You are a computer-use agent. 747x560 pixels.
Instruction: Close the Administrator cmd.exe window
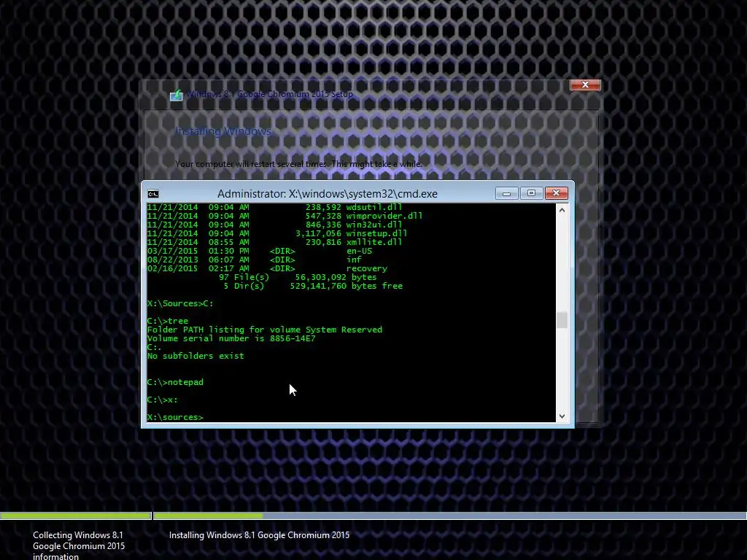coord(556,193)
